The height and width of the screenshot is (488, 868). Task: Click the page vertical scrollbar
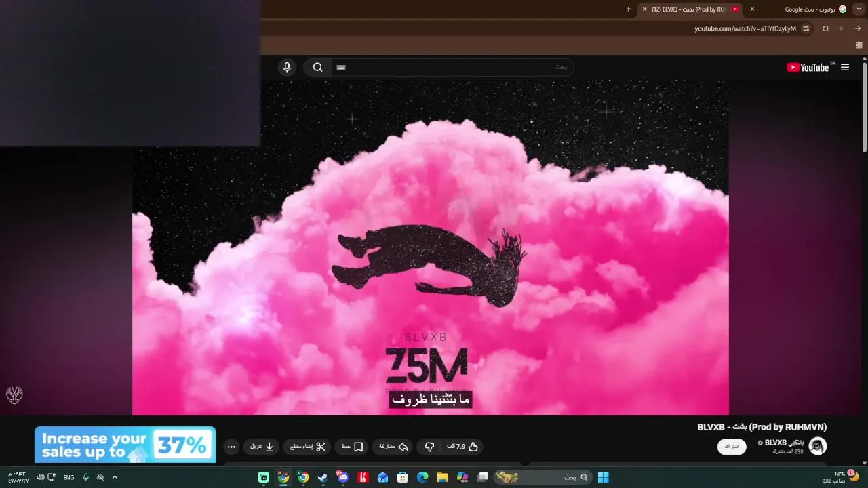865,108
